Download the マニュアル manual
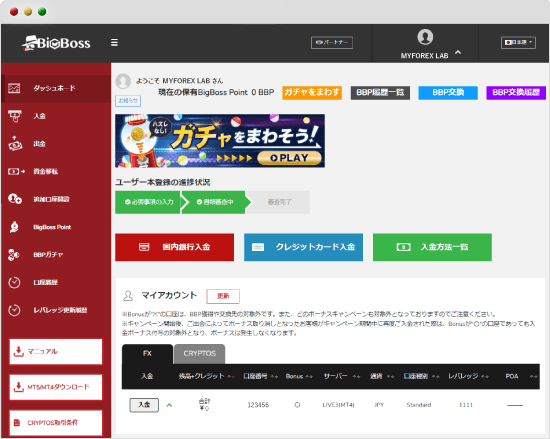This screenshot has width=550, height=439. pos(56,351)
